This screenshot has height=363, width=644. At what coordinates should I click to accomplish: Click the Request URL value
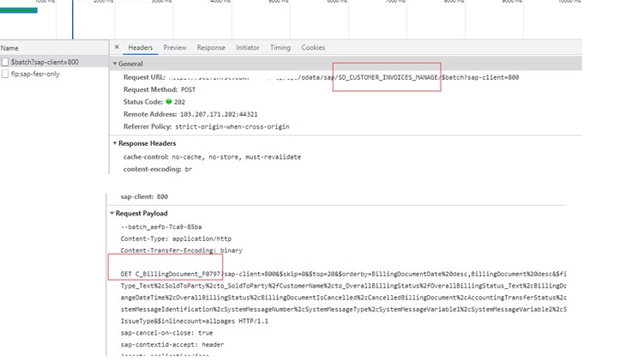click(x=343, y=77)
